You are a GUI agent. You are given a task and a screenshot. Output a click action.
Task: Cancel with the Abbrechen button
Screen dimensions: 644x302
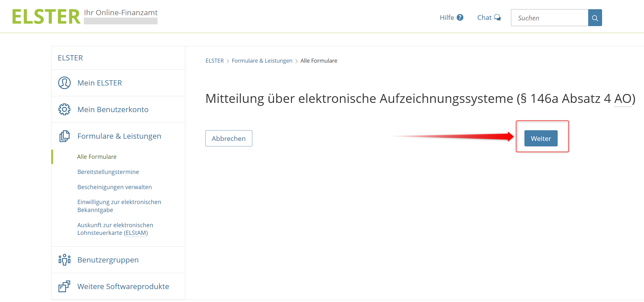(x=228, y=138)
